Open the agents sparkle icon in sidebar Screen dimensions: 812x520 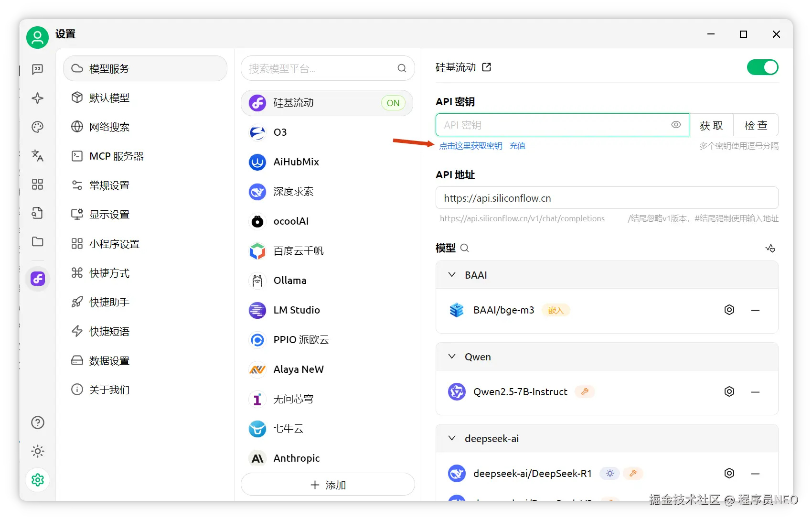click(37, 98)
